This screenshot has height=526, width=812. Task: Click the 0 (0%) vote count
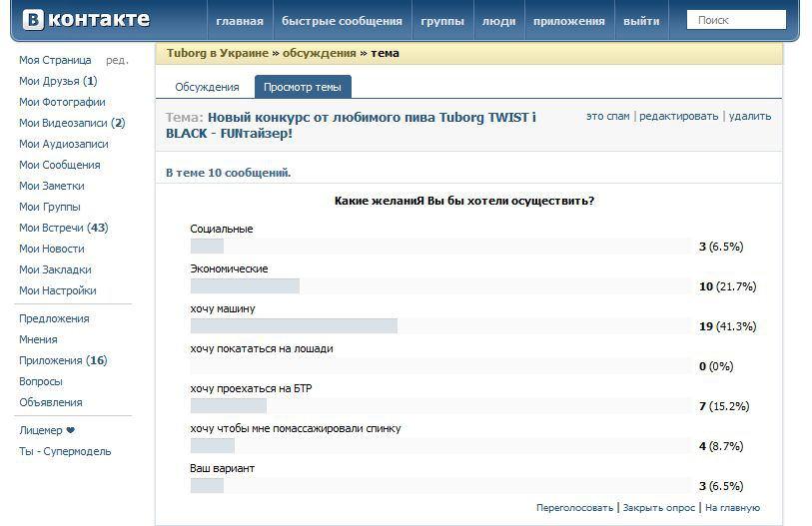[716, 366]
